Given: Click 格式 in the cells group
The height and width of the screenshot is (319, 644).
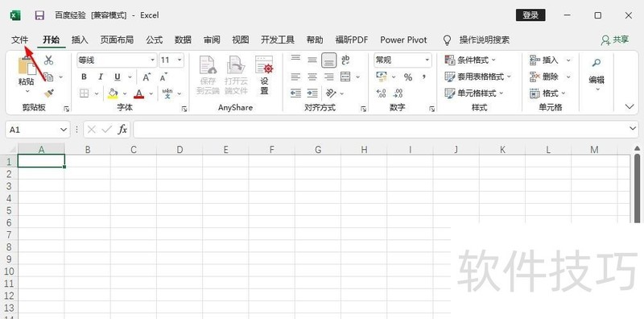Looking at the screenshot, I should click(547, 93).
